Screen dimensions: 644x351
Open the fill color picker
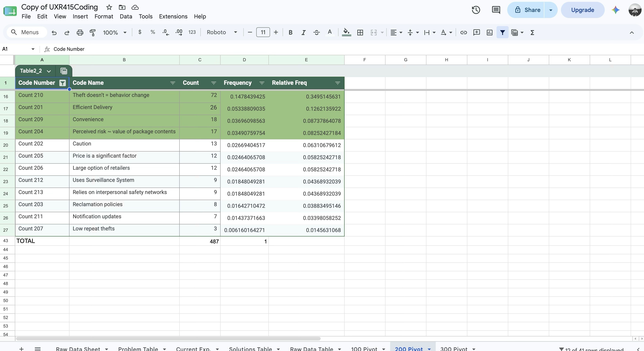pyautogui.click(x=346, y=32)
